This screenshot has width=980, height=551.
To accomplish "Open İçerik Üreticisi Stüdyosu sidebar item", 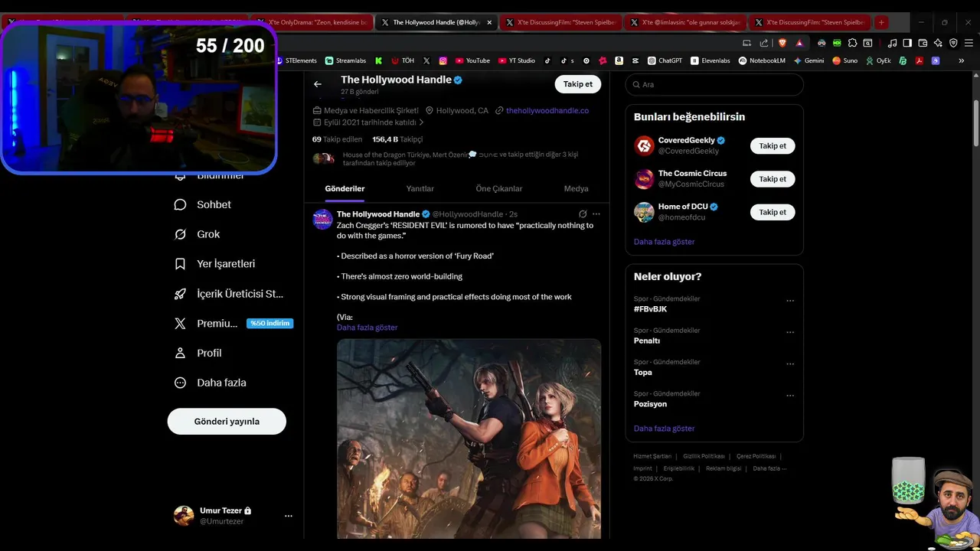I will [x=228, y=293].
